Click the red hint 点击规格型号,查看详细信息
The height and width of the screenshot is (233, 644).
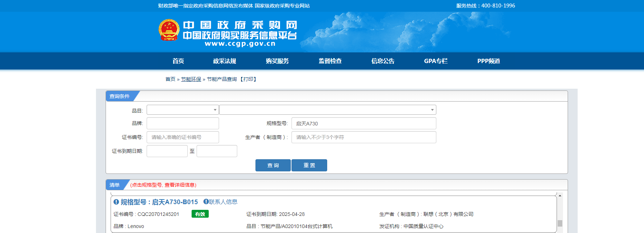point(163,185)
